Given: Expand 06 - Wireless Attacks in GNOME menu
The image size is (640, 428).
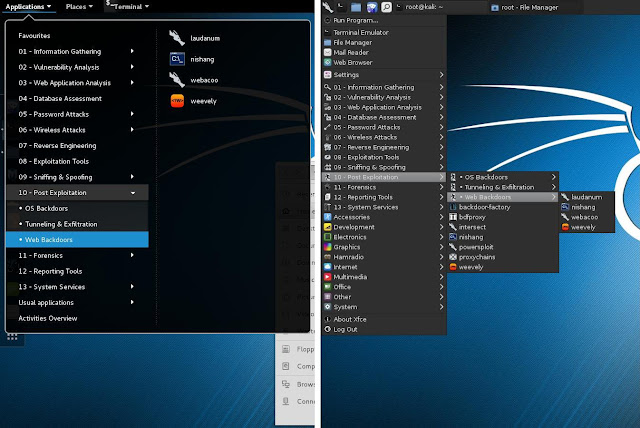Looking at the screenshot, I should coord(77,130).
